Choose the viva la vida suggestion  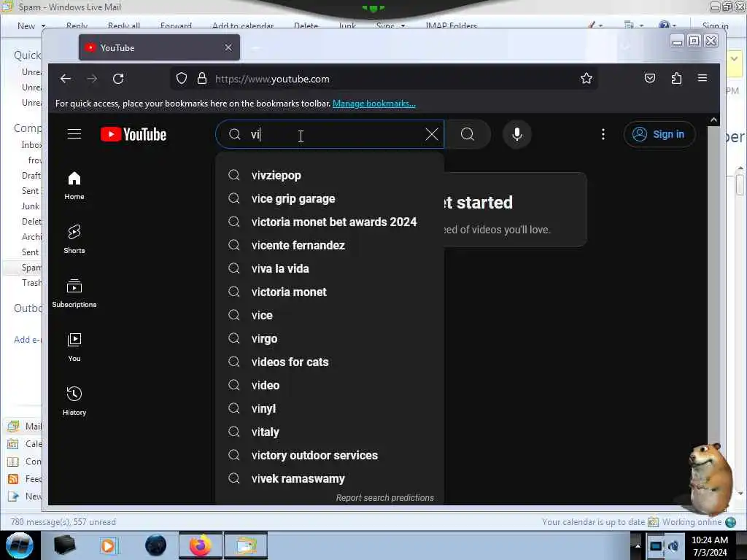[x=330, y=268]
